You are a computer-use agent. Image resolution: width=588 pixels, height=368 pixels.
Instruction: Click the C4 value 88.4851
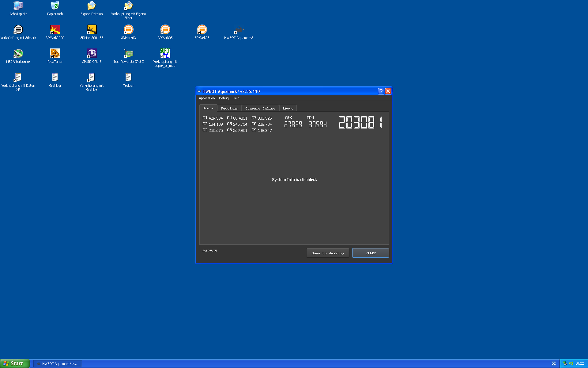(240, 118)
